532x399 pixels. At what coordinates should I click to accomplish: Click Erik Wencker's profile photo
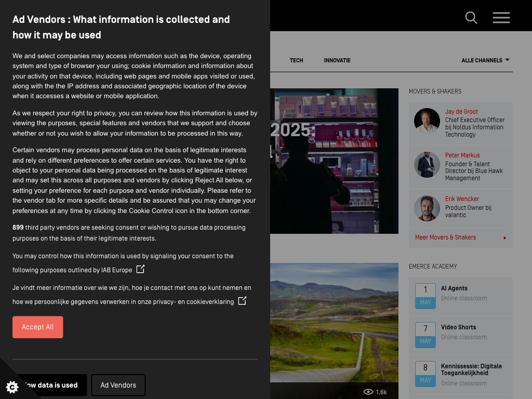(x=427, y=208)
